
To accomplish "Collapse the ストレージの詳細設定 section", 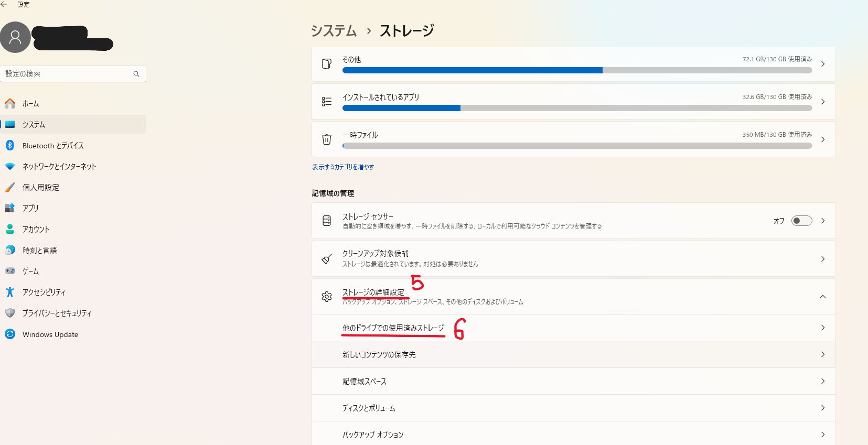I will (x=822, y=297).
